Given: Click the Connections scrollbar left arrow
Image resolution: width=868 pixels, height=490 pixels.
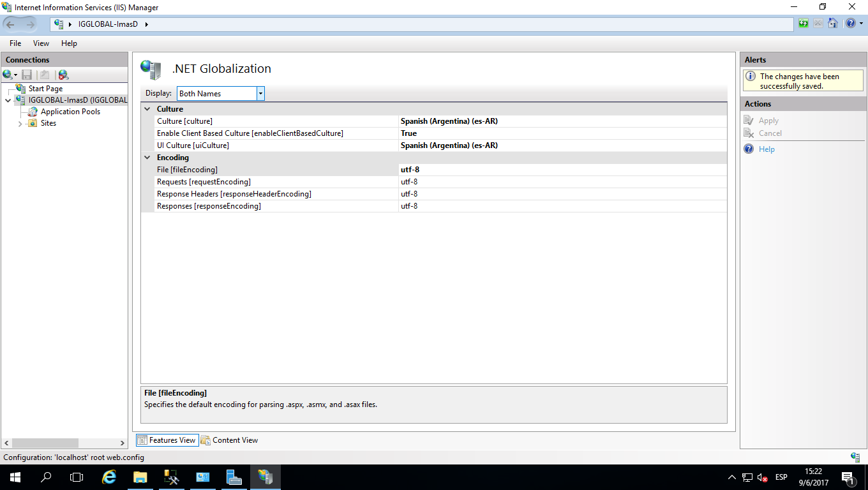Looking at the screenshot, I should click(x=6, y=443).
